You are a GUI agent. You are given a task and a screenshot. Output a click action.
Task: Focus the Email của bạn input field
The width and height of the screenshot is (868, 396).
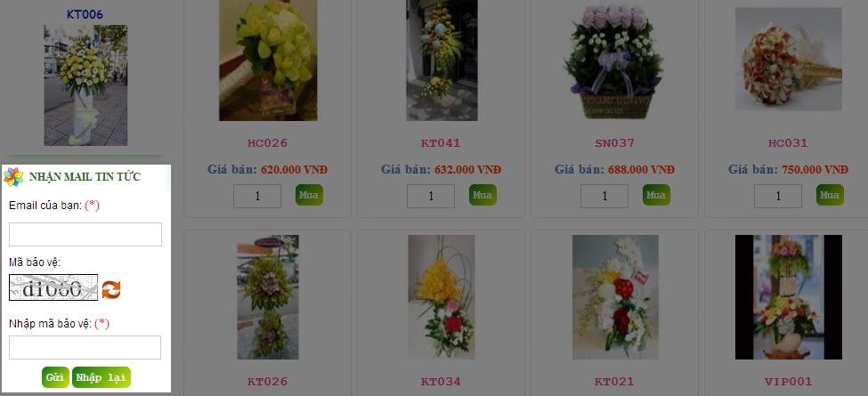pyautogui.click(x=85, y=235)
